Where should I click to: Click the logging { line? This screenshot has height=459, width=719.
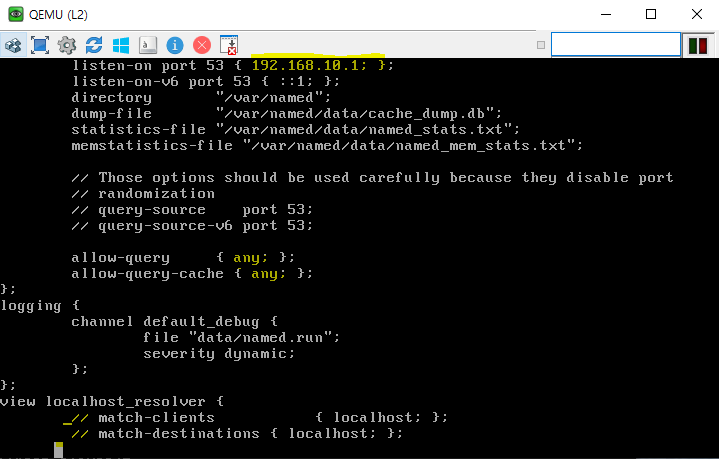coord(40,305)
